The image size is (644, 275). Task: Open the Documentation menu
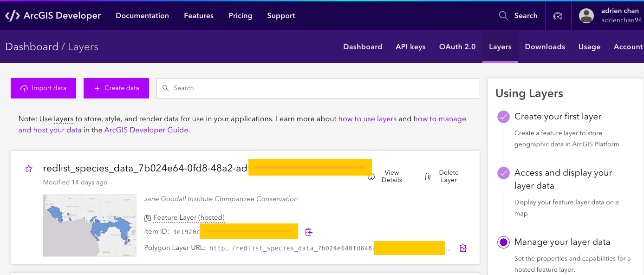coord(142,16)
